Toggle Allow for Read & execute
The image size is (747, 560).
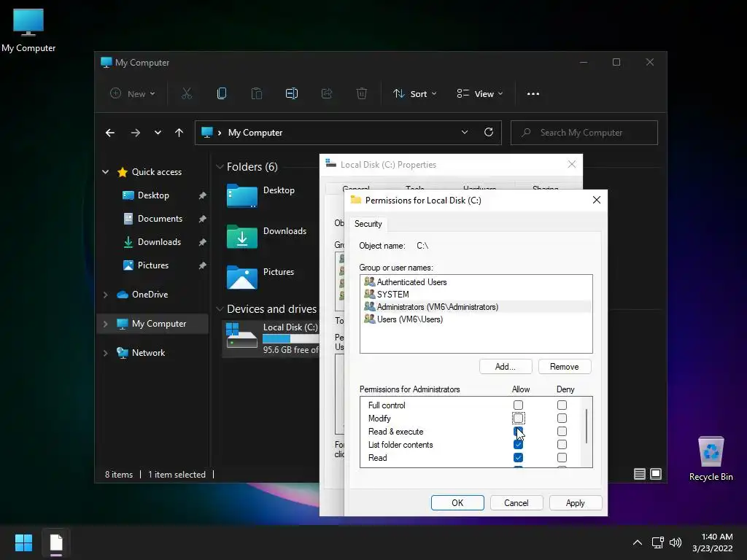[x=519, y=432]
